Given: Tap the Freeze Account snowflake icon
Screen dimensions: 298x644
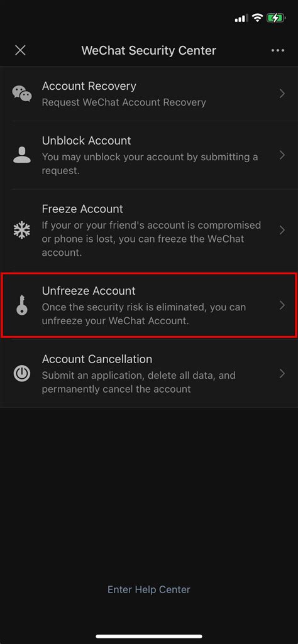Looking at the screenshot, I should point(22,230).
